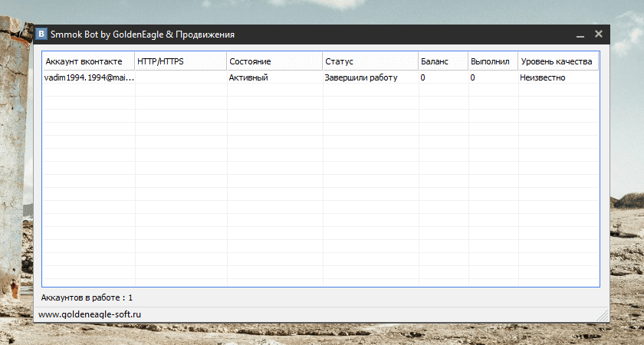Click the Баланс column header
644x345 pixels.
point(444,61)
